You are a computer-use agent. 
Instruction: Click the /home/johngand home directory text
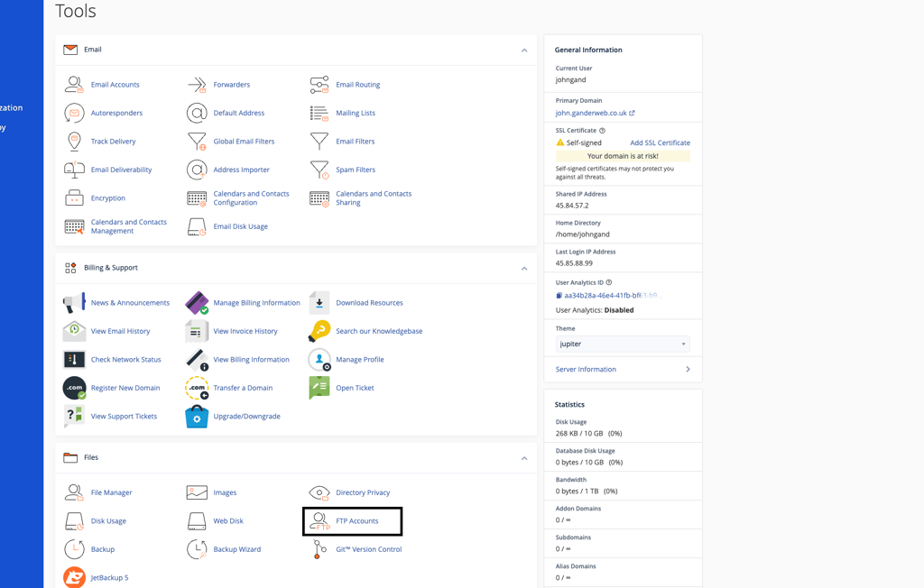(x=582, y=234)
